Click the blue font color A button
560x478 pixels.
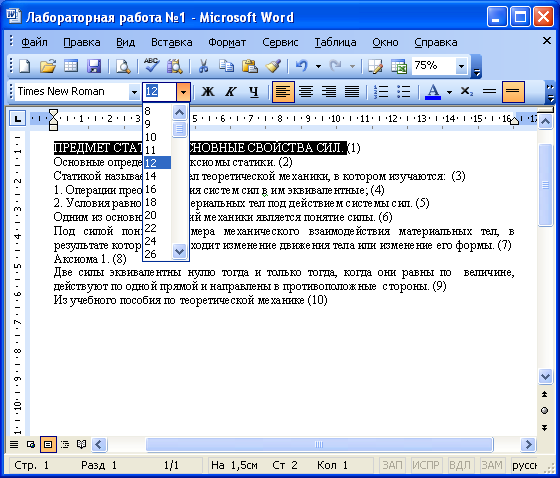(433, 92)
